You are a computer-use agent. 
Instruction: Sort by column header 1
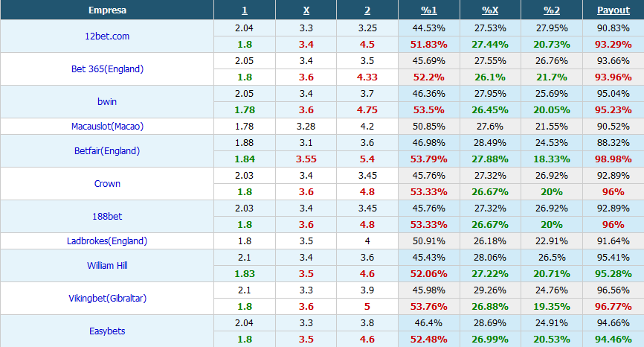245,10
